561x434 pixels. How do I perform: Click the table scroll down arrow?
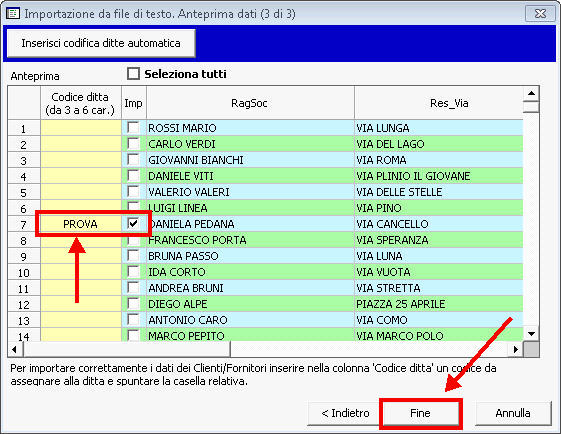click(x=531, y=334)
